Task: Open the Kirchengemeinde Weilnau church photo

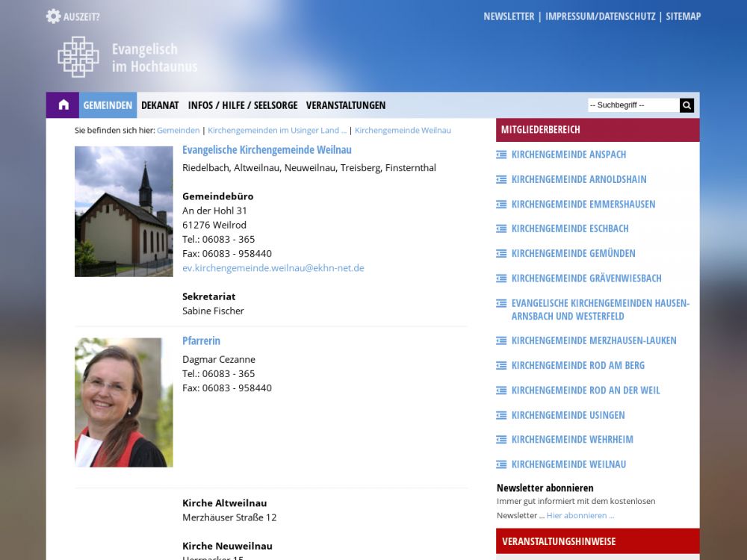Action: click(x=124, y=211)
